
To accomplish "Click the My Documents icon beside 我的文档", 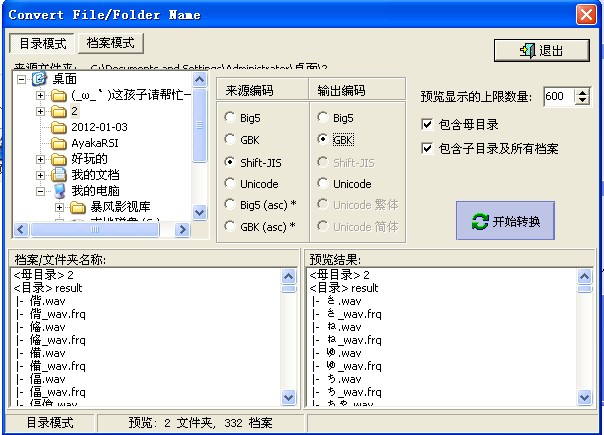I will (59, 175).
